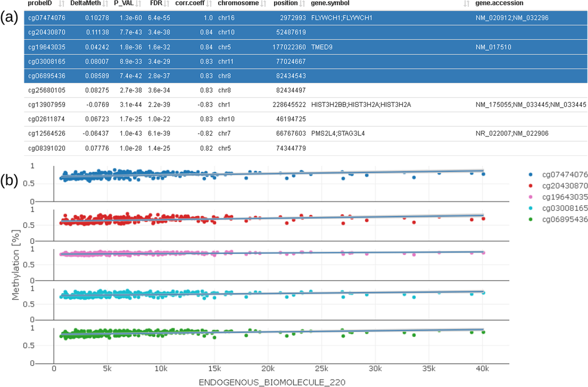Click P_VAL value 1.3e-60
This screenshot has height=387, width=588.
(x=131, y=18)
